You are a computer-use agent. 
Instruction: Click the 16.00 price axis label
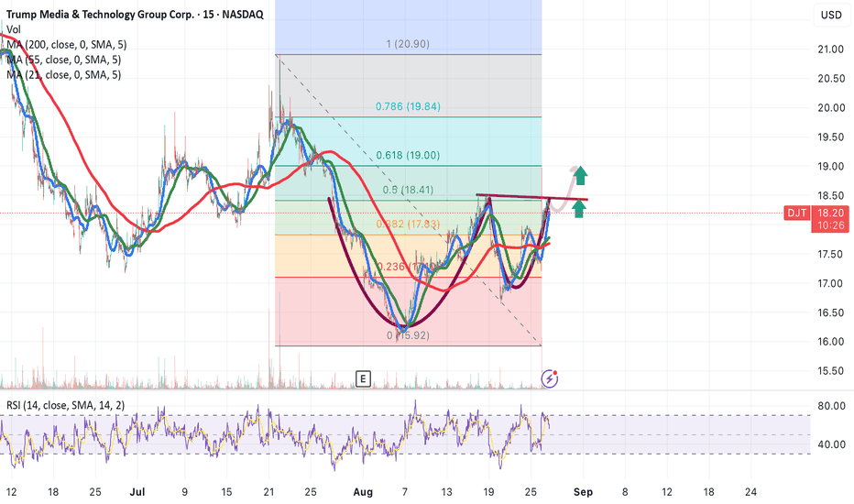831,342
